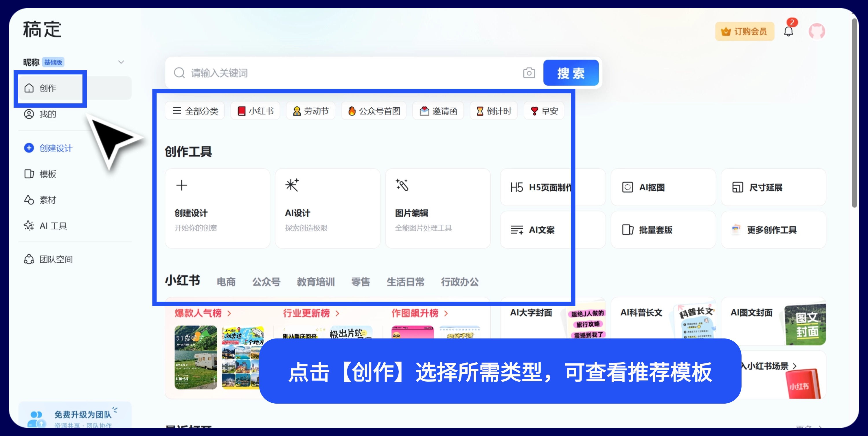This screenshot has height=436, width=868.
Task: Select the 劳动节 category chip
Action: click(311, 111)
